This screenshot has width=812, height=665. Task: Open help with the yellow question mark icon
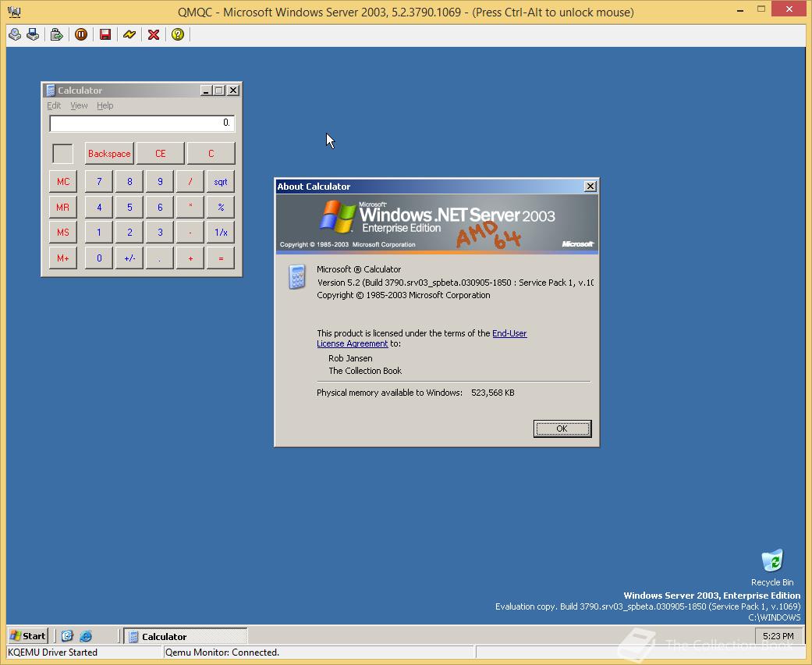178,34
